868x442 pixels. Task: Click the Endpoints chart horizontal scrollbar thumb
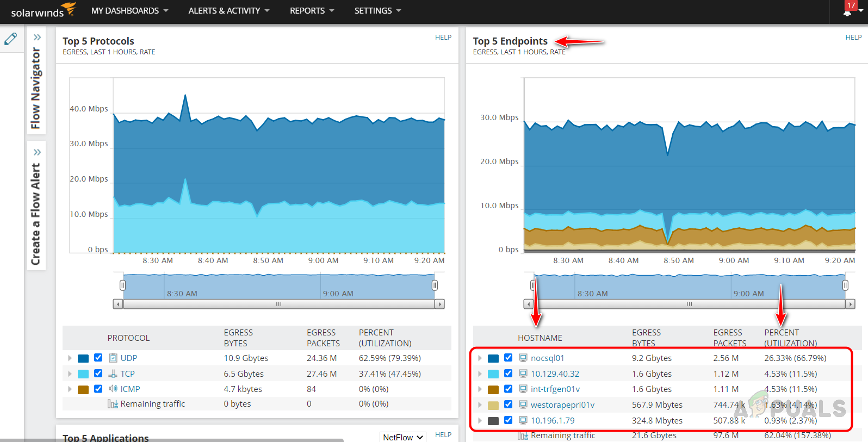coord(689,304)
